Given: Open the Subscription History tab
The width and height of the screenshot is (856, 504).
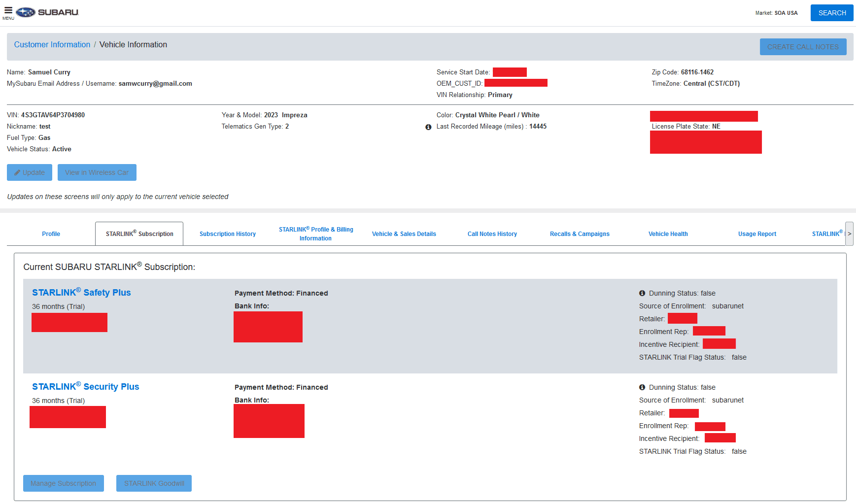Looking at the screenshot, I should tap(227, 234).
